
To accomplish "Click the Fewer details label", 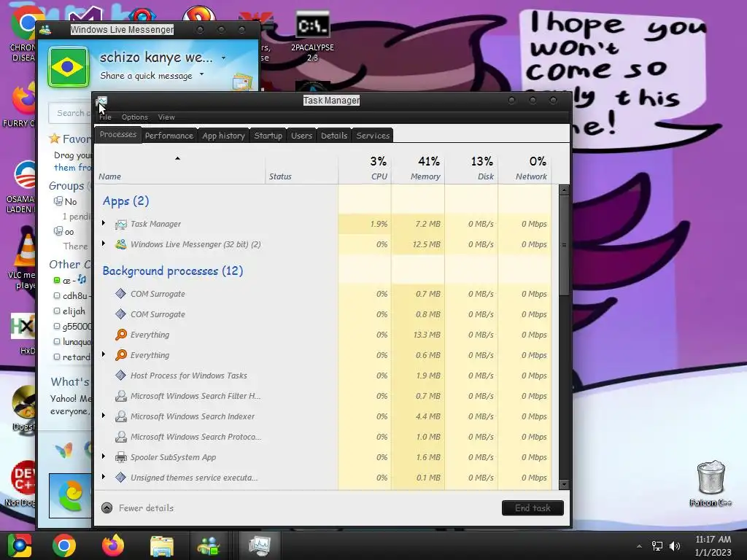I will (146, 508).
